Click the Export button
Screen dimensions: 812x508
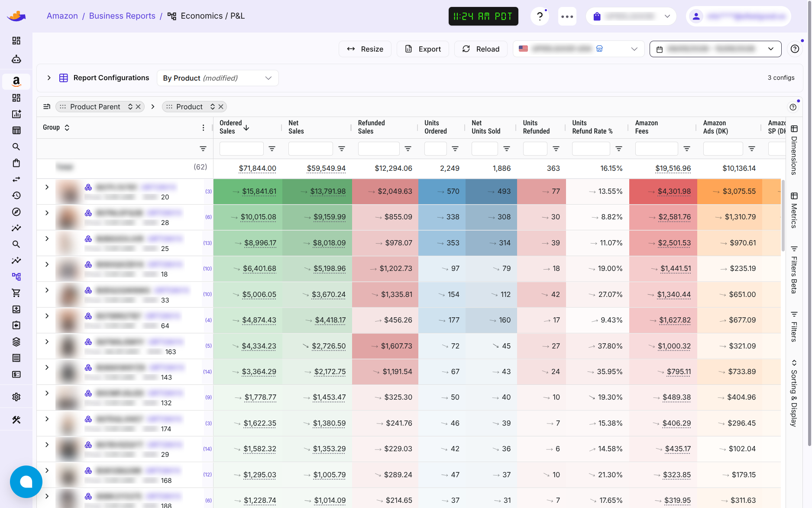pyautogui.click(x=423, y=49)
